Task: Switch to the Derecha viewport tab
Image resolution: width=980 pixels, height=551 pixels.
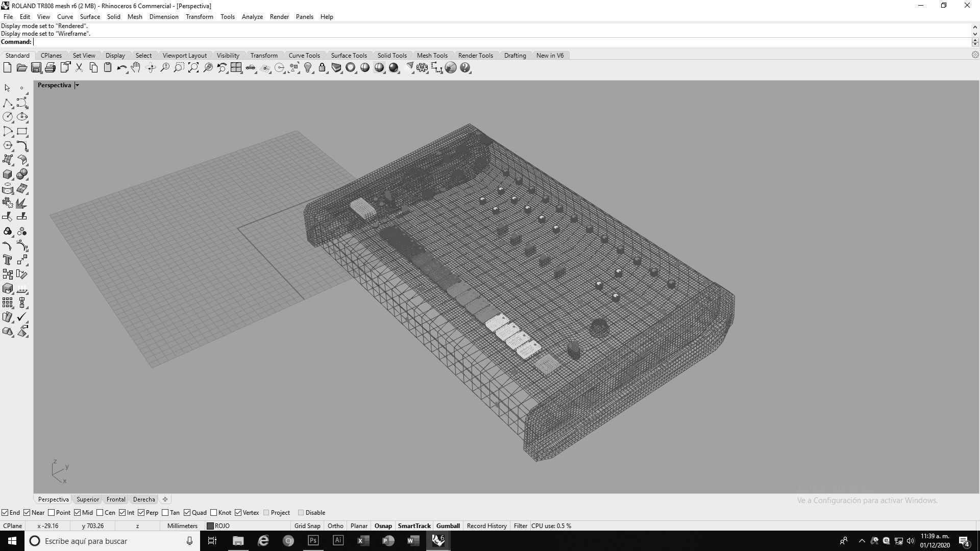Action: click(x=144, y=499)
